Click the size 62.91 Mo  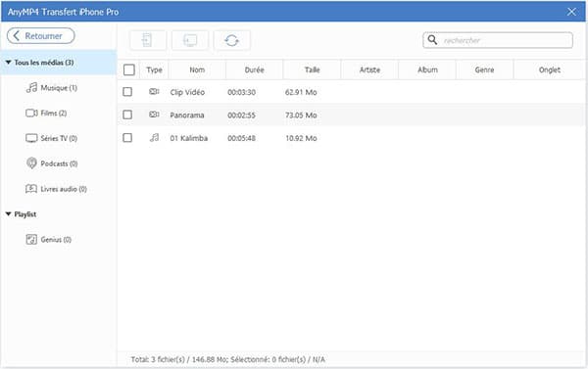301,92
